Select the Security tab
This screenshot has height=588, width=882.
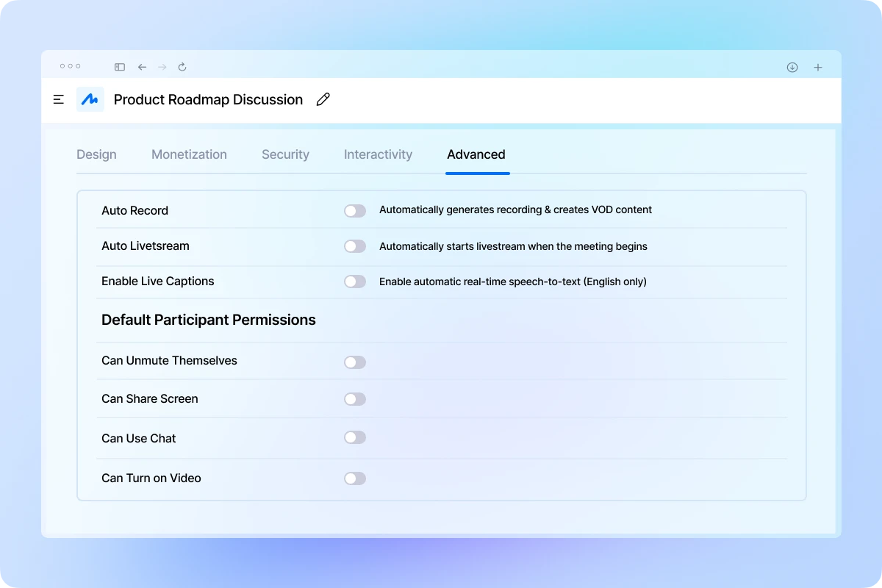click(x=285, y=154)
